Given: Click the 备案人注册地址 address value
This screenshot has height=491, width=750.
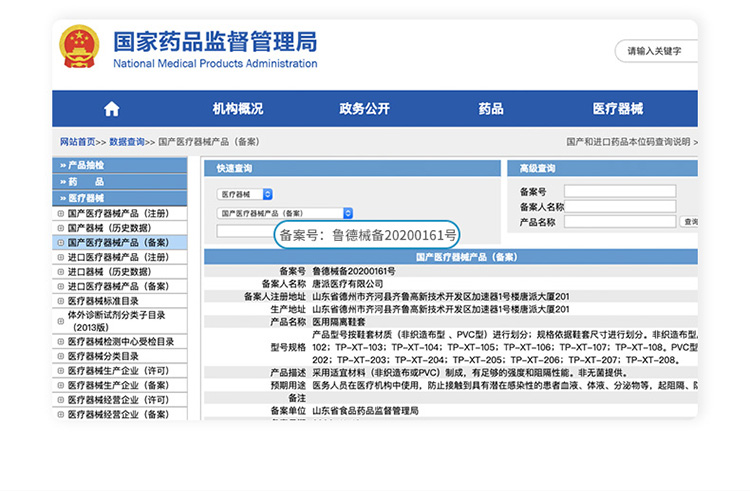Looking at the screenshot, I should coord(441,296).
